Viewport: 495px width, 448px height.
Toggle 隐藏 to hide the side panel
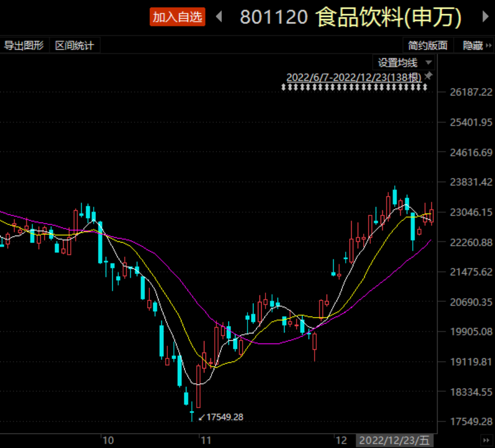[x=474, y=45]
